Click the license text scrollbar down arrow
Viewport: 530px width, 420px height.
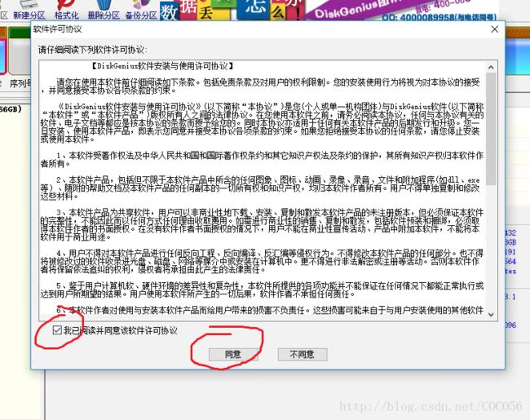(x=491, y=315)
